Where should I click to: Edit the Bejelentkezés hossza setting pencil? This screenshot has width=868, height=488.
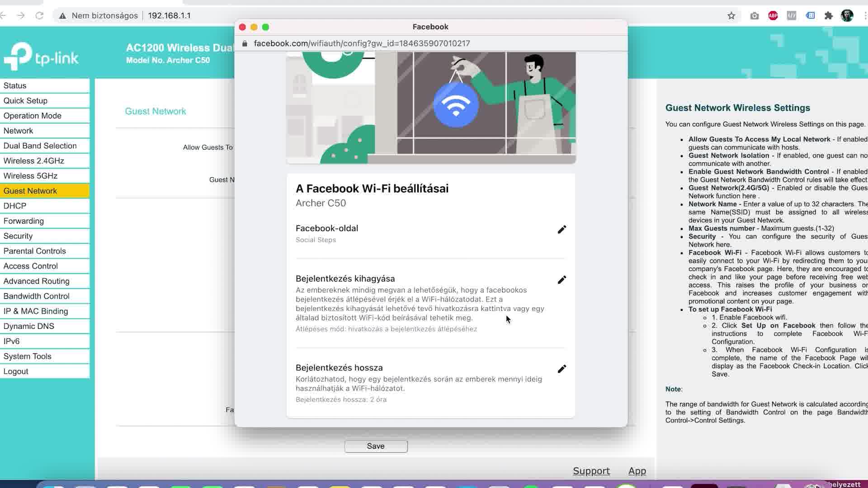click(x=561, y=369)
